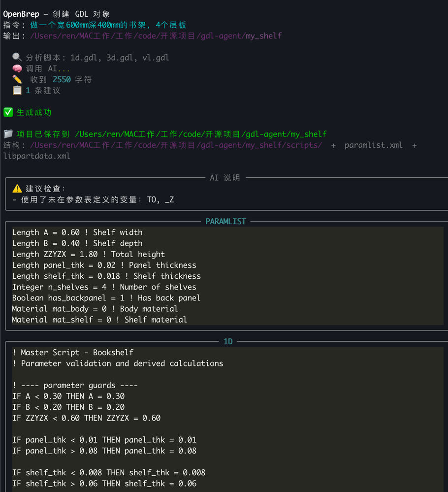448x492 pixels.
Task: Click the OpenBrep title text
Action: click(21, 14)
